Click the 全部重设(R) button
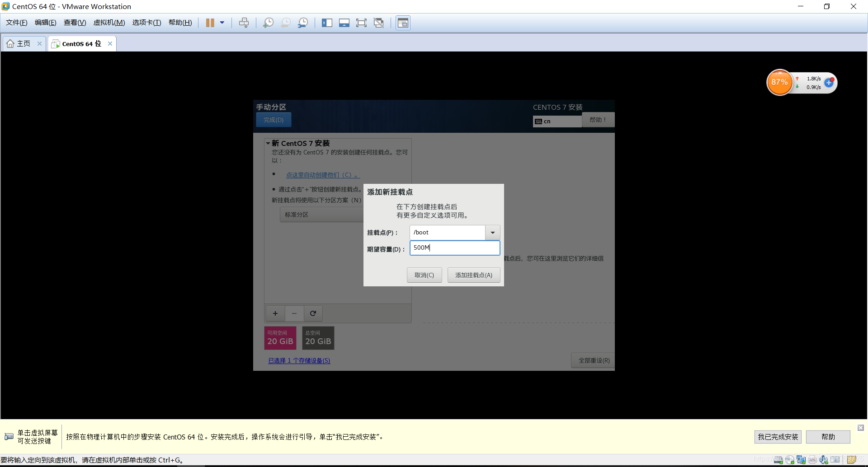Viewport: 868px width, 467px height. pos(594,360)
